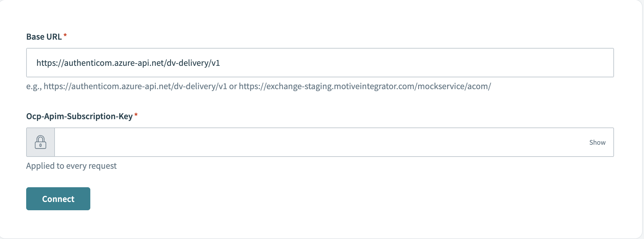Click the "e.g.," prefix of the URL hint

pyautogui.click(x=34, y=86)
